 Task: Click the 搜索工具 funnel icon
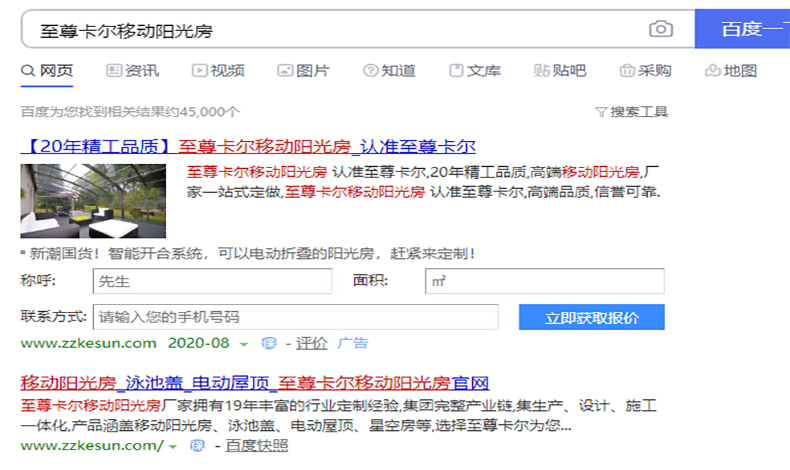[x=601, y=112]
